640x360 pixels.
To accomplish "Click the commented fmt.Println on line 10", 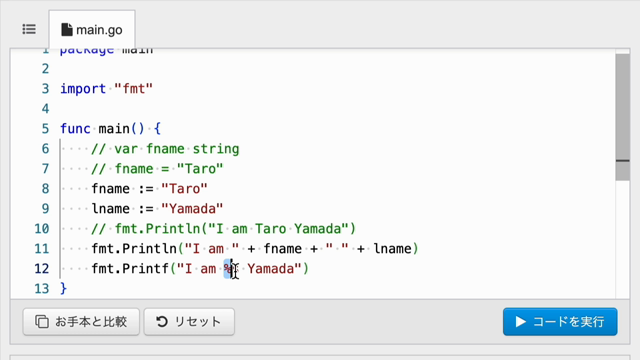I will coord(224,229).
